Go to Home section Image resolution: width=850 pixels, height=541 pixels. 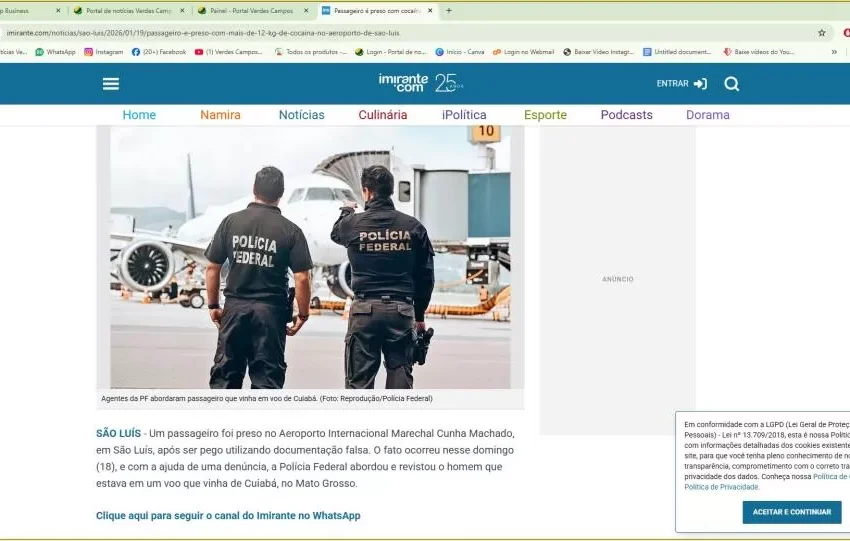coord(139,115)
